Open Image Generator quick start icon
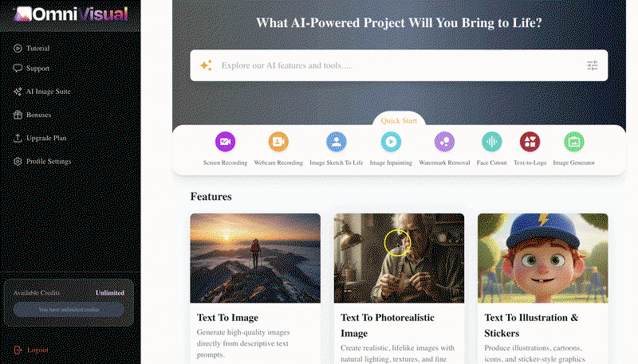Image resolution: width=638 pixels, height=364 pixels. click(573, 142)
